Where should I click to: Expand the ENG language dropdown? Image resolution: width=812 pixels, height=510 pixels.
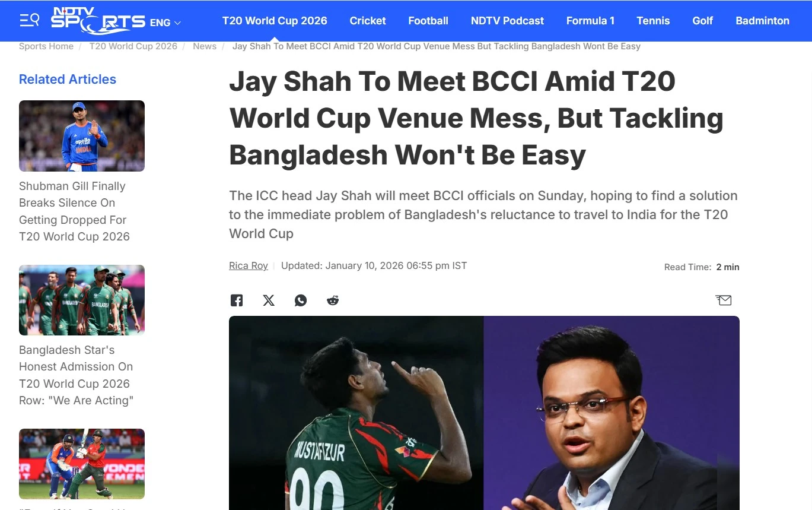[165, 23]
